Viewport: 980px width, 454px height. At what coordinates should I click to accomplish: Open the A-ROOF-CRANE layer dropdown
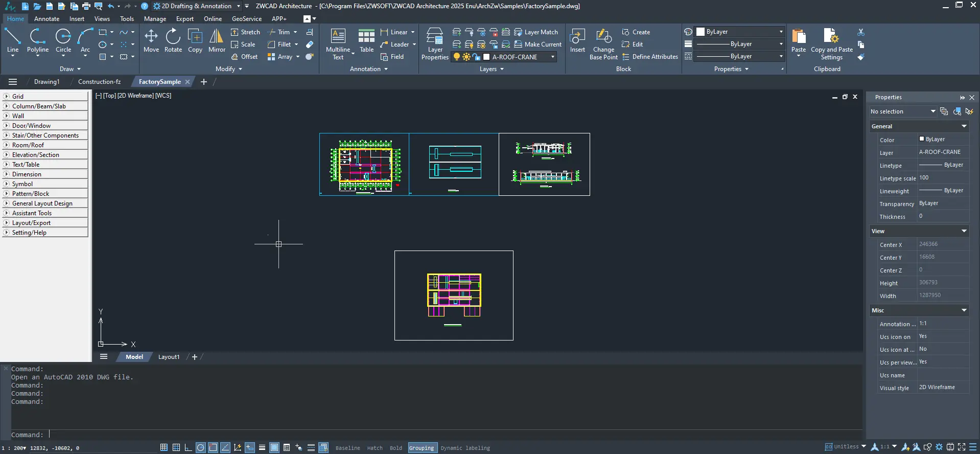(x=553, y=57)
